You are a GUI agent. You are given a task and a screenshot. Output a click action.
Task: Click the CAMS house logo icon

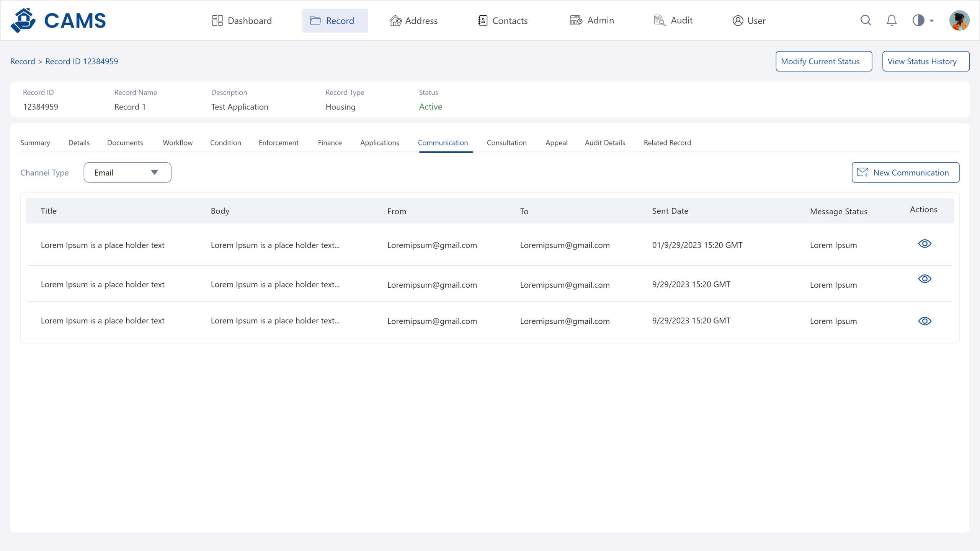click(23, 21)
